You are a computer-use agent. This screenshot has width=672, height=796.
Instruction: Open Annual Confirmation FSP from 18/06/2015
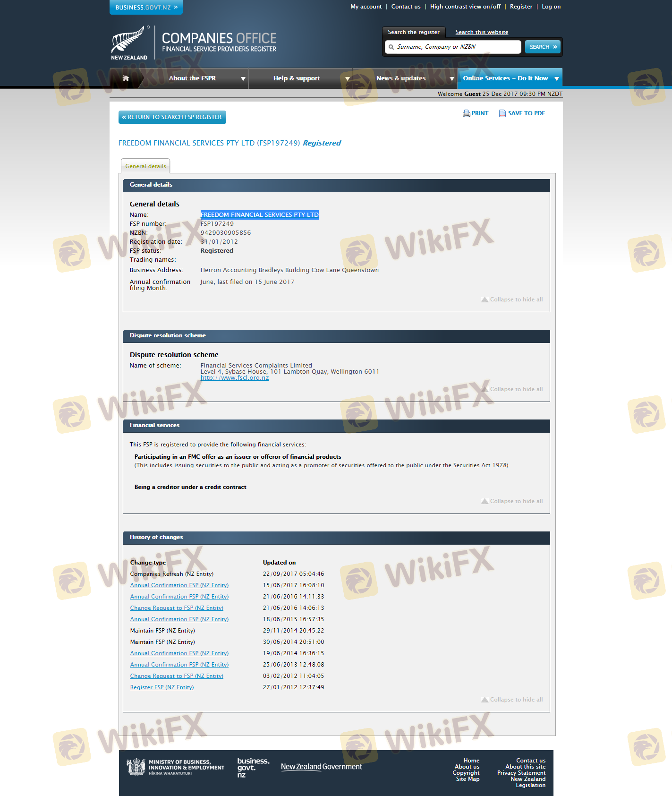179,619
